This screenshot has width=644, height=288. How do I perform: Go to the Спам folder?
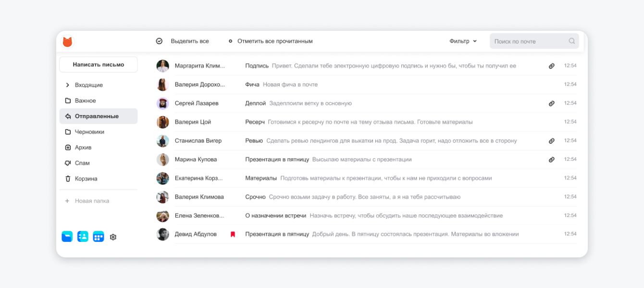[x=82, y=163]
